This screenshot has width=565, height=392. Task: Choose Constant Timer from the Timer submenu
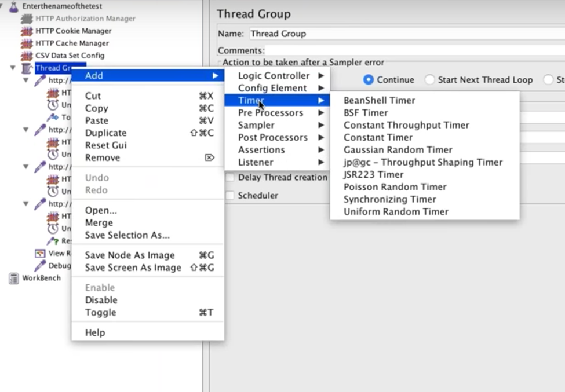pos(378,138)
